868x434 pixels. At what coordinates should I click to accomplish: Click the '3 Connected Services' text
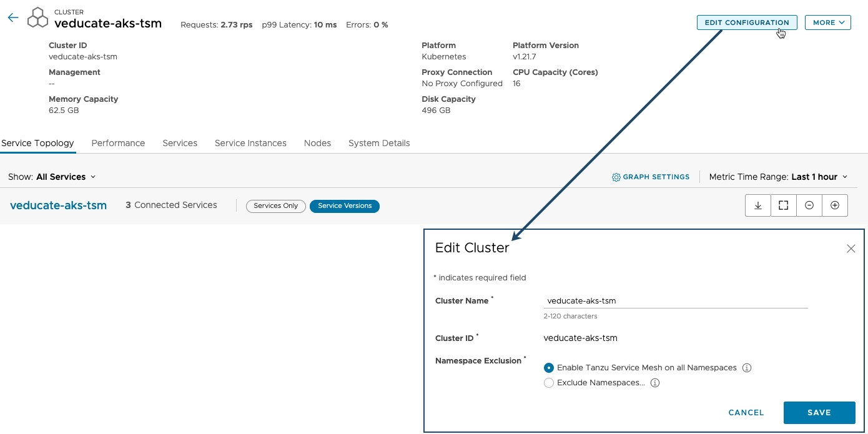click(x=171, y=205)
